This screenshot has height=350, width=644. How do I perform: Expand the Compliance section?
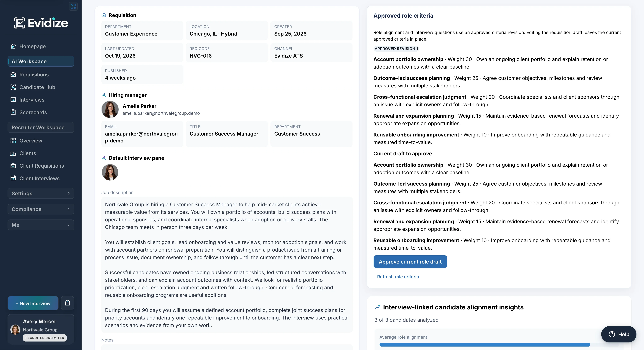pyautogui.click(x=41, y=209)
